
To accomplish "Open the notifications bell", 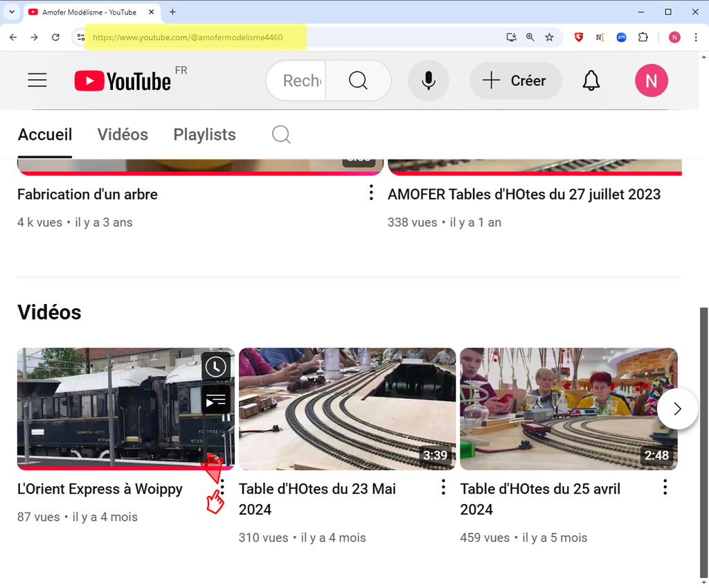I will (591, 80).
